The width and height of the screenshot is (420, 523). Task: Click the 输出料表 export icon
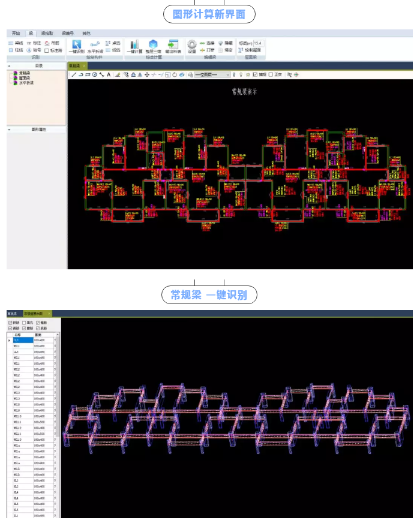click(x=173, y=46)
